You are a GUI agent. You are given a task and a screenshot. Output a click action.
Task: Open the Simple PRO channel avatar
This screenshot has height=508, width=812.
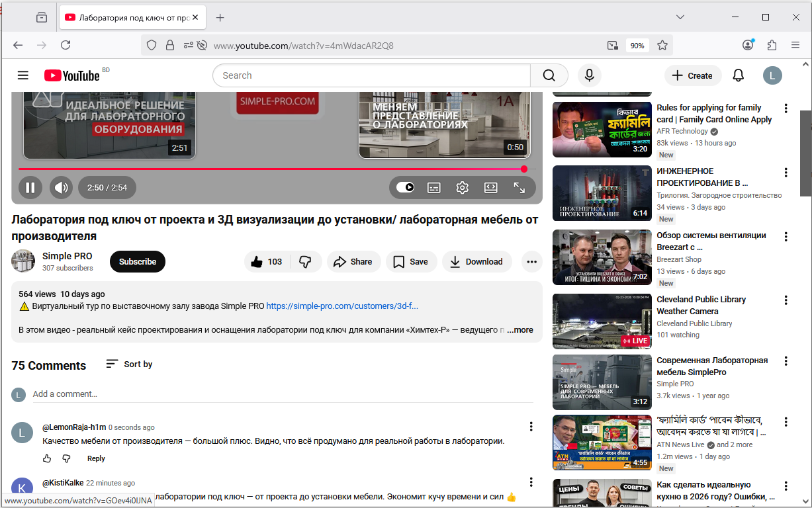(23, 261)
